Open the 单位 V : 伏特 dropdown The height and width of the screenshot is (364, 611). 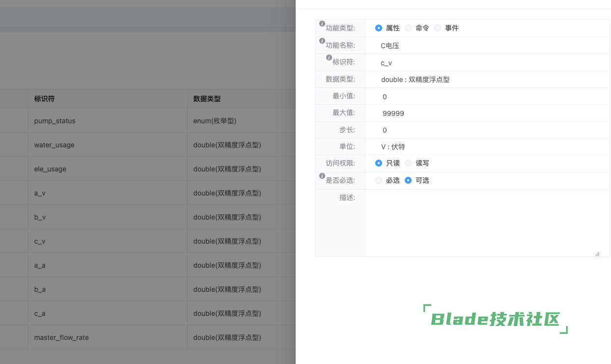(x=486, y=147)
